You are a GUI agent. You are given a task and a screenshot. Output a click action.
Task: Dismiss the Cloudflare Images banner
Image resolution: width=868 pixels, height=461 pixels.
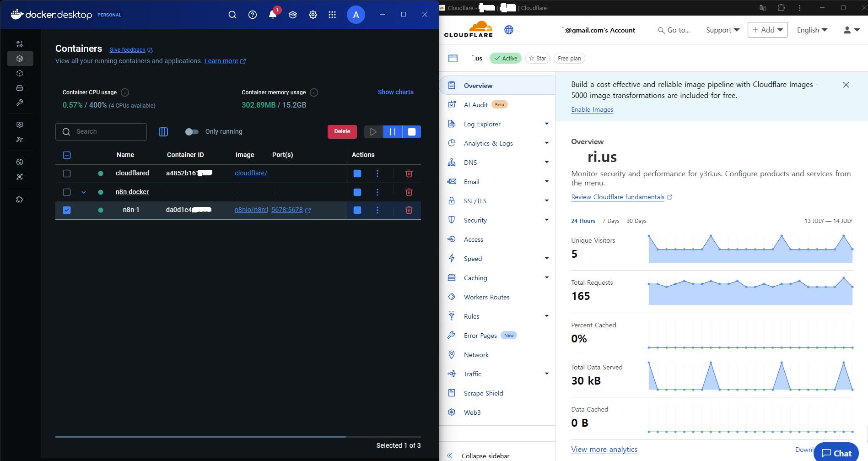(x=846, y=85)
